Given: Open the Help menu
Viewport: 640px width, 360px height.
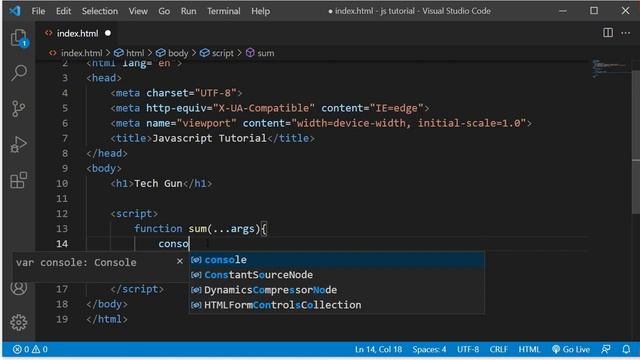Looking at the screenshot, I should (x=260, y=11).
